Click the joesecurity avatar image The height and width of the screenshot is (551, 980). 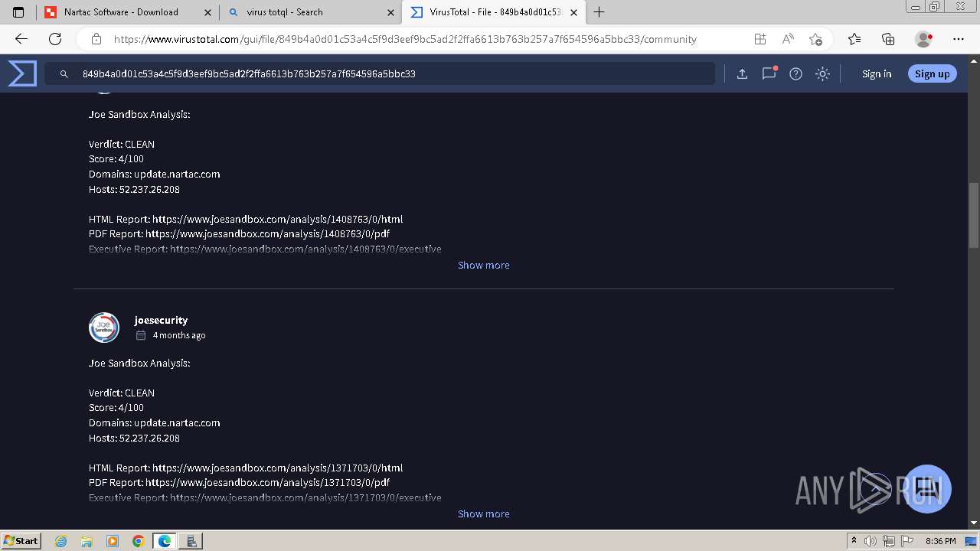[104, 328]
